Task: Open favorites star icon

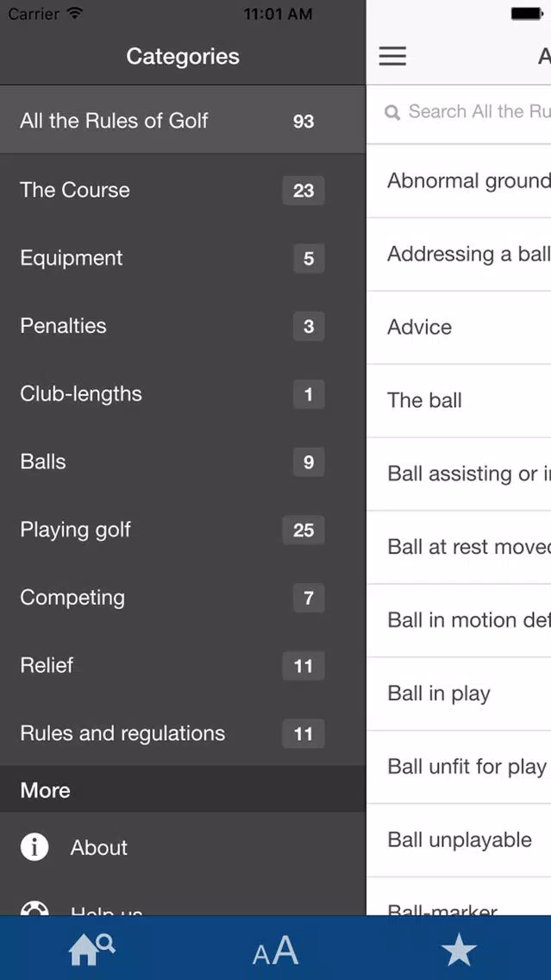Action: click(459, 951)
